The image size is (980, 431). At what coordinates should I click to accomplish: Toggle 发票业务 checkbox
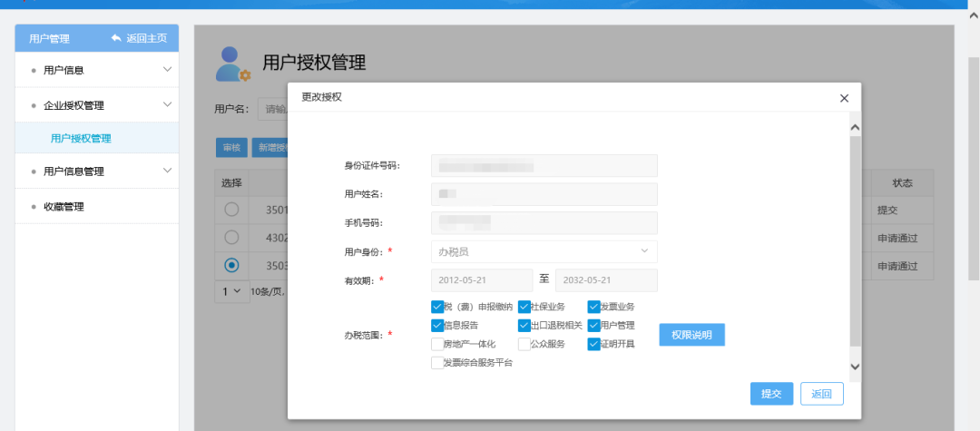point(593,307)
